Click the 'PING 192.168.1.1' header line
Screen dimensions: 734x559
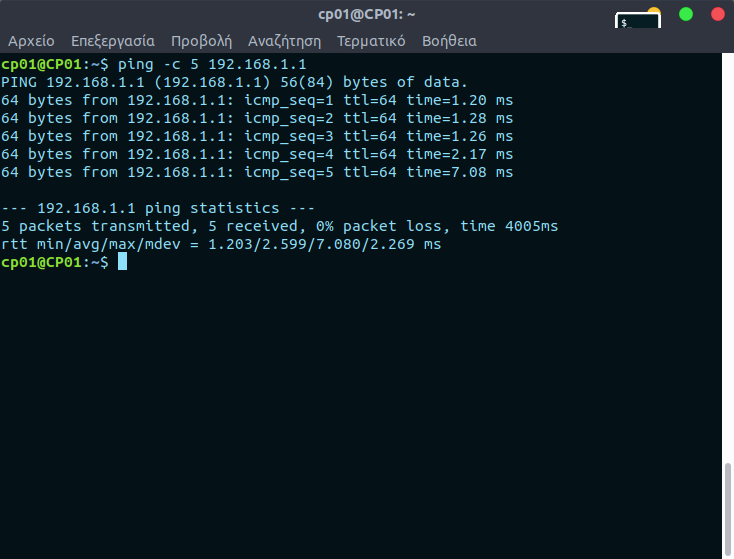point(234,82)
